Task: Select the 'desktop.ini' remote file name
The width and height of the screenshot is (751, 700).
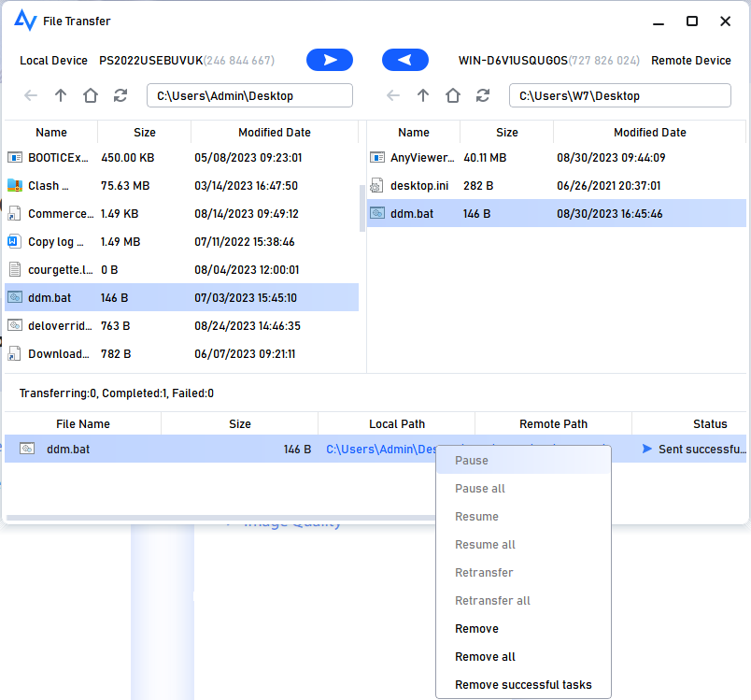Action: [419, 186]
